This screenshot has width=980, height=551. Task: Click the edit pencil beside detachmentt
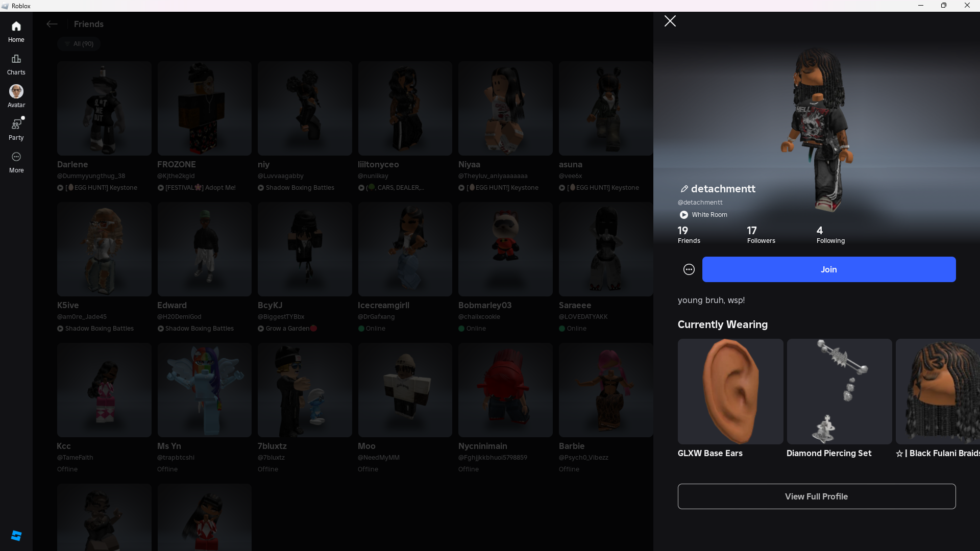coord(684,189)
